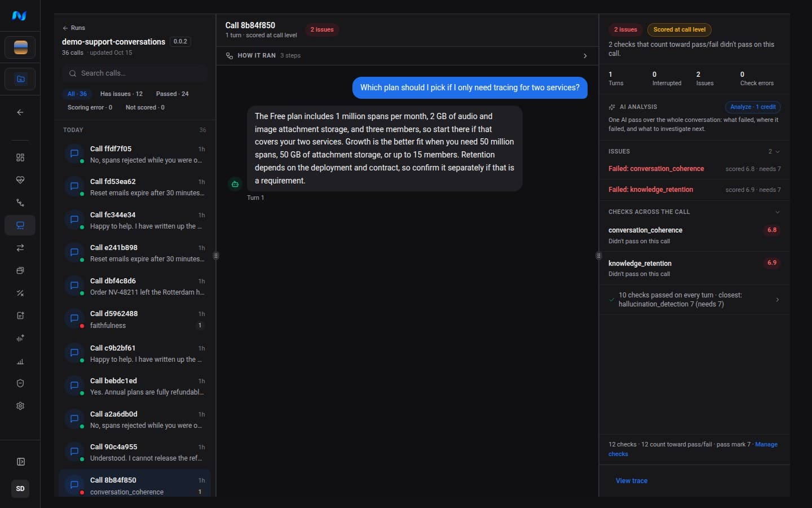Click the View trace link

[632, 481]
